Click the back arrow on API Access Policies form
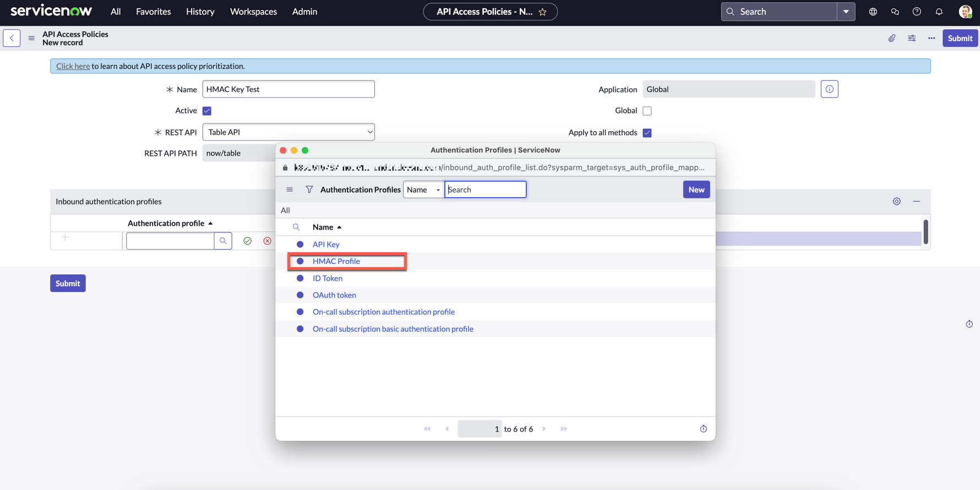The width and height of the screenshot is (980, 490). (12, 38)
